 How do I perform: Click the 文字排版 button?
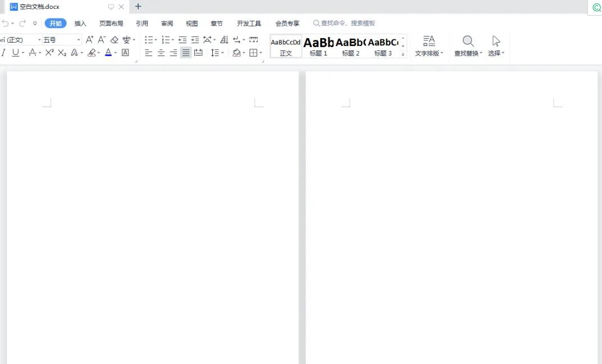[x=429, y=45]
